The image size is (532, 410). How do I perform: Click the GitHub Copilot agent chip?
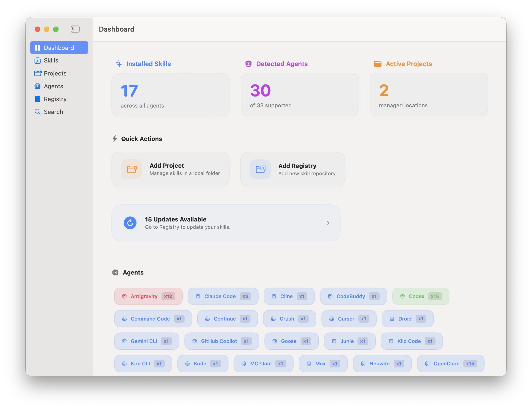click(x=222, y=341)
